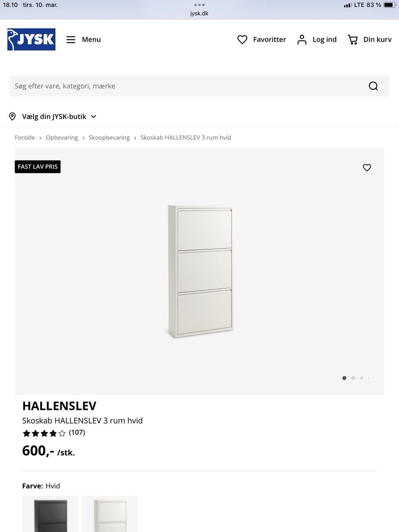399x532 pixels.
Task: Open the (107) reviews link
Action: (76, 432)
